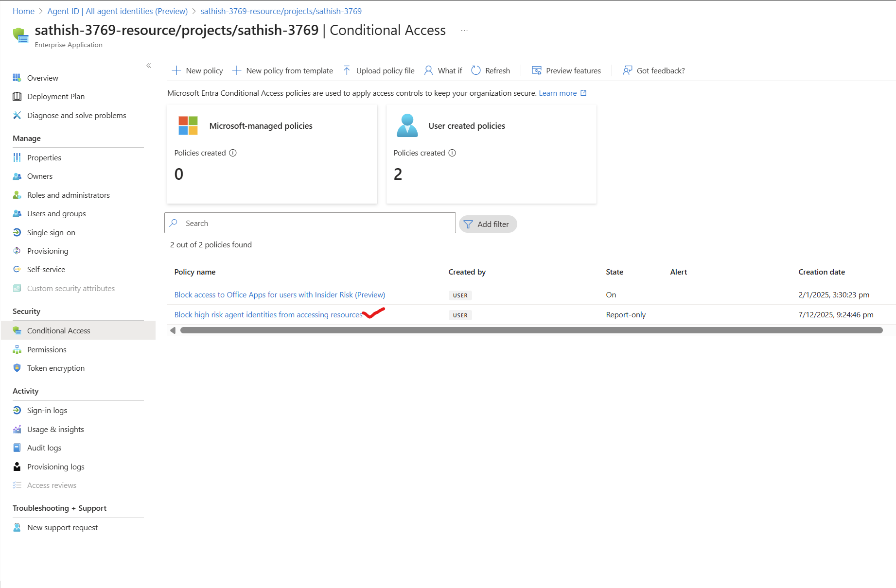
Task: Open the Learn more link
Action: point(558,93)
